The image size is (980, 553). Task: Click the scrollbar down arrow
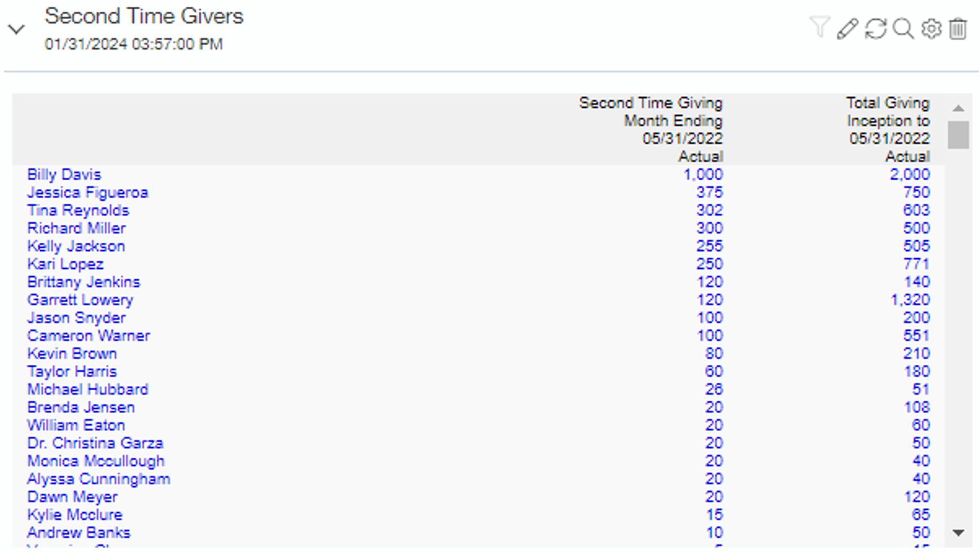tap(958, 532)
